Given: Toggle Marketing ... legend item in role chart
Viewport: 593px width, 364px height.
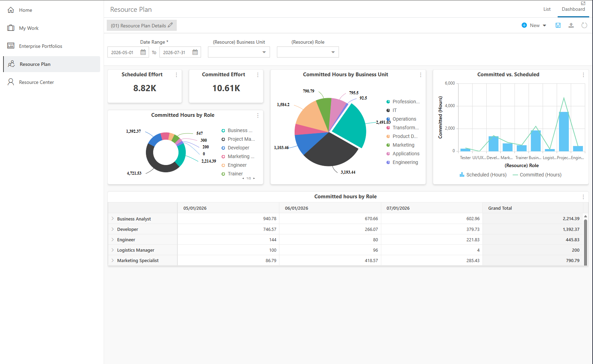Looking at the screenshot, I should 238,156.
